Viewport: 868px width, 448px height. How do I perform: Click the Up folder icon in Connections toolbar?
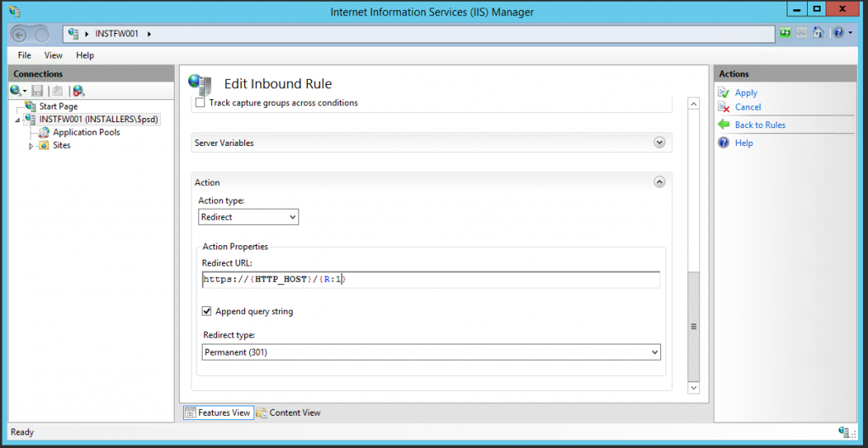point(57,91)
